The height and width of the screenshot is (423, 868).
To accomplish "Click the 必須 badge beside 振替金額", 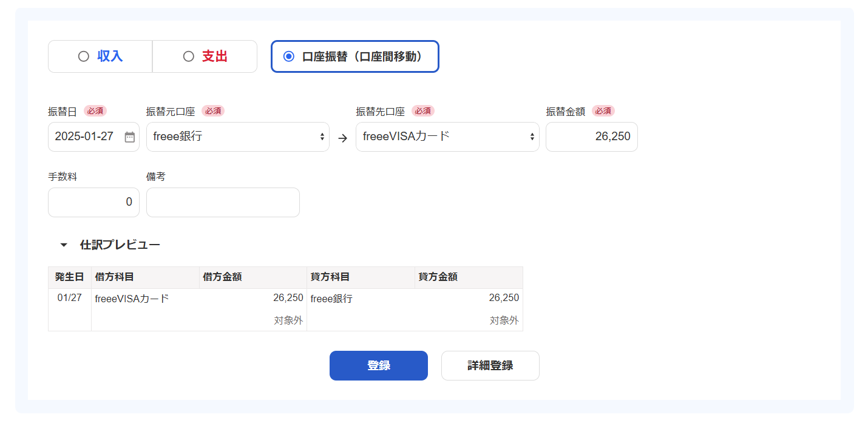I will pos(603,111).
